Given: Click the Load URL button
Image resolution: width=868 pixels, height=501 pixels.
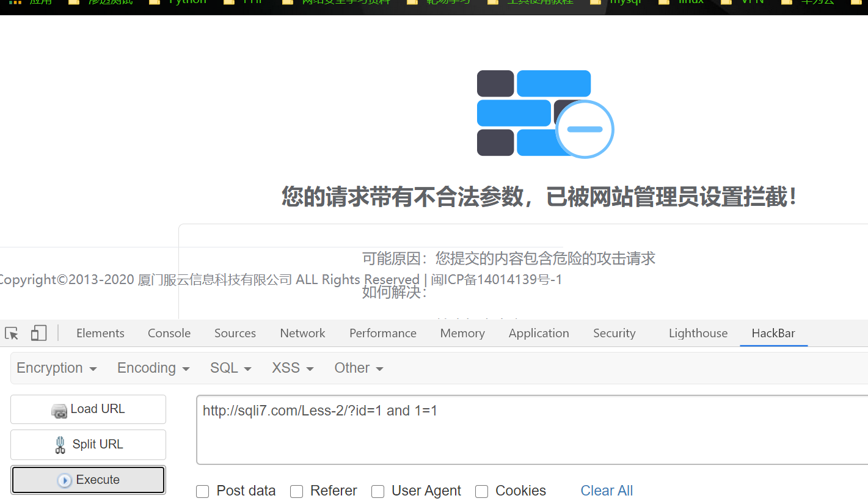Looking at the screenshot, I should 88,409.
